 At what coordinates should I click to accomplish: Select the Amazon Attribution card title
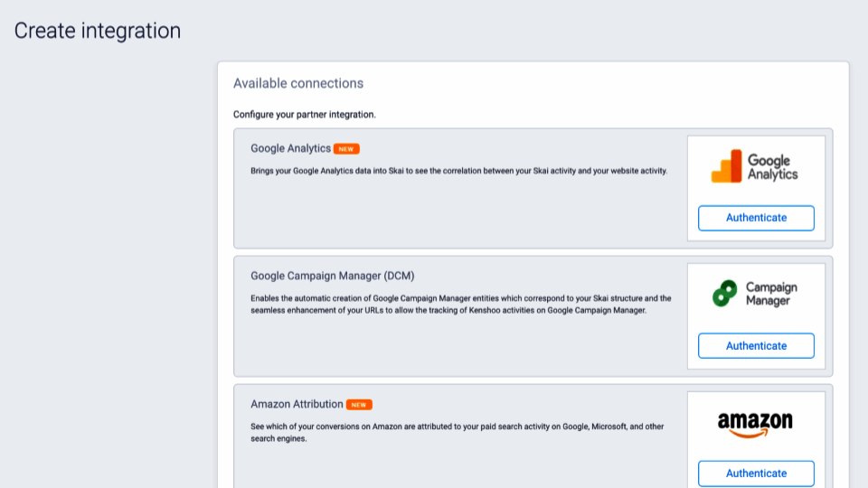click(297, 404)
